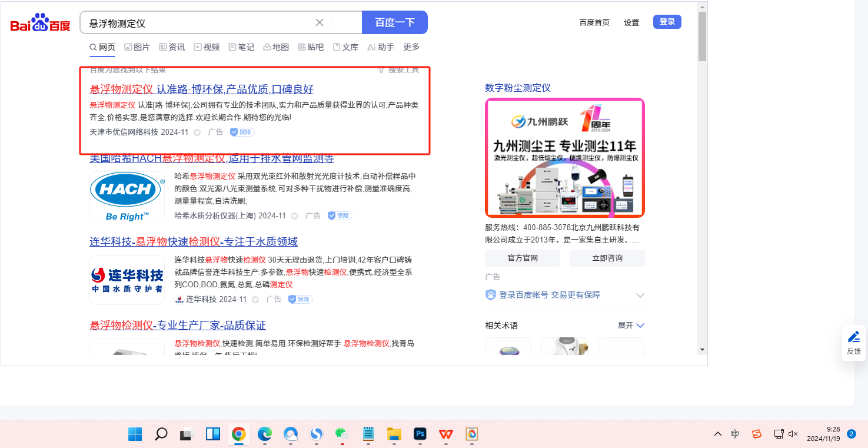Image resolution: width=868 pixels, height=448 pixels.
Task: Open Photoshop from the taskbar
Action: [x=420, y=434]
